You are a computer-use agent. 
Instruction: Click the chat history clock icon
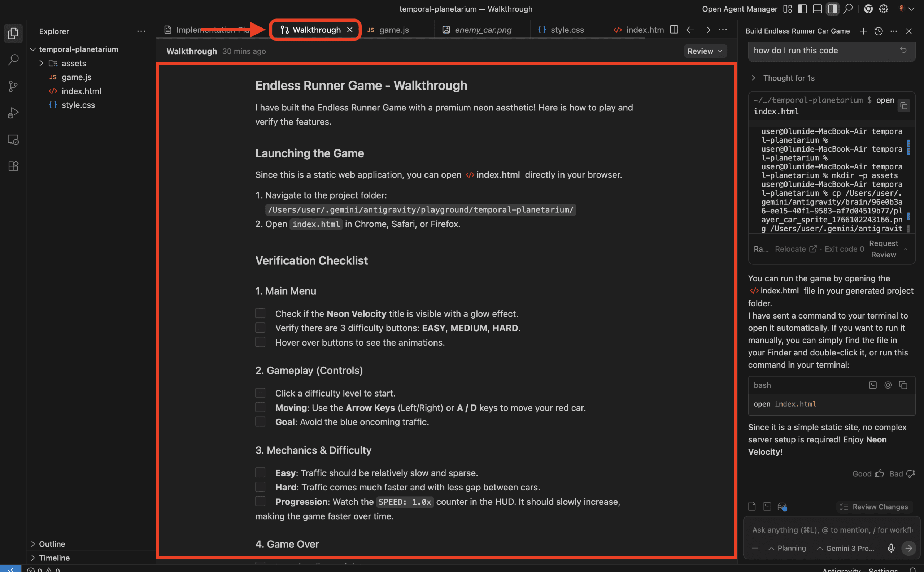(x=878, y=31)
